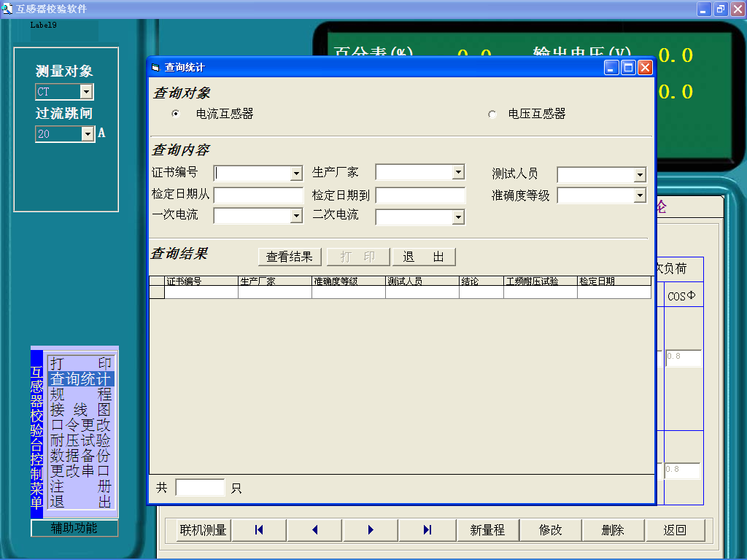Click the 查询统计 dialog title icon
Screen dimensions: 747x560
155,68
